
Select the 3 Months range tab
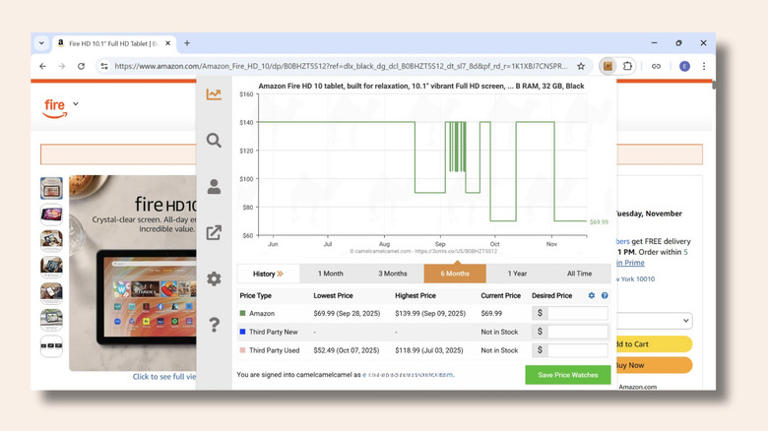click(x=393, y=274)
